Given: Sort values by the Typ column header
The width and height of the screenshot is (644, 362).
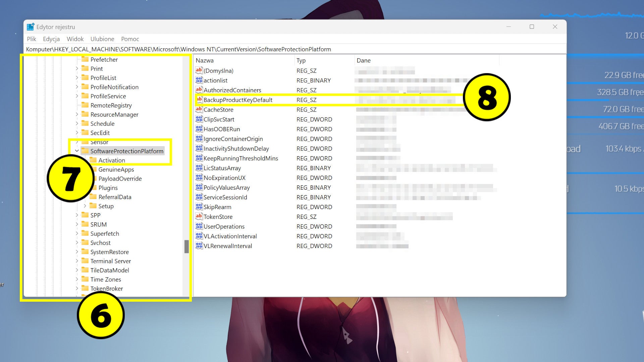Looking at the screenshot, I should pyautogui.click(x=324, y=60).
